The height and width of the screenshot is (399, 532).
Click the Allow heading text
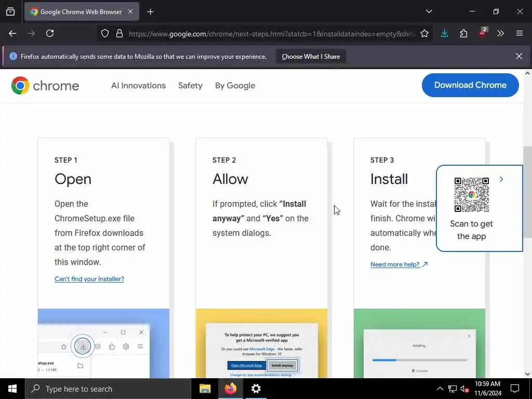coord(230,179)
